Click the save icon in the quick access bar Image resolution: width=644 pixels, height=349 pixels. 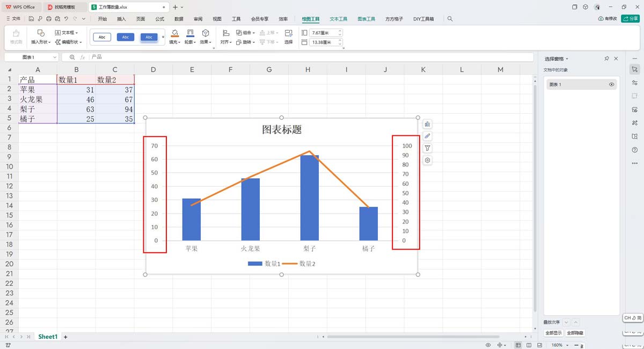[32, 19]
